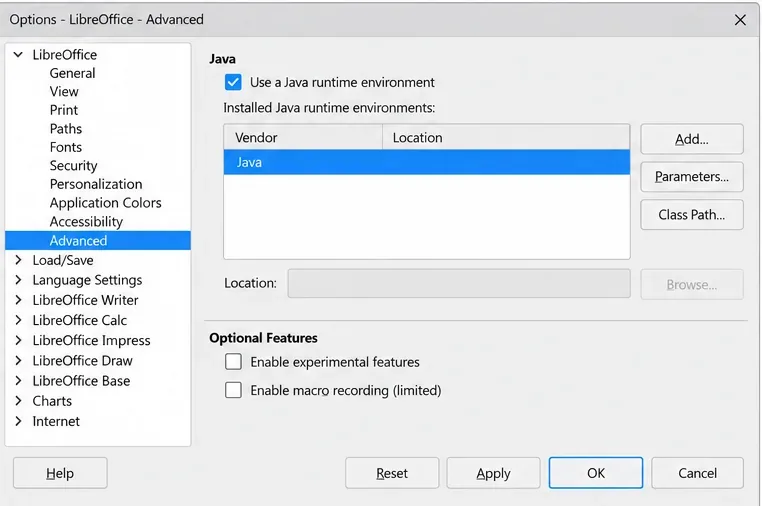Expand the Charts arrow

click(x=18, y=401)
